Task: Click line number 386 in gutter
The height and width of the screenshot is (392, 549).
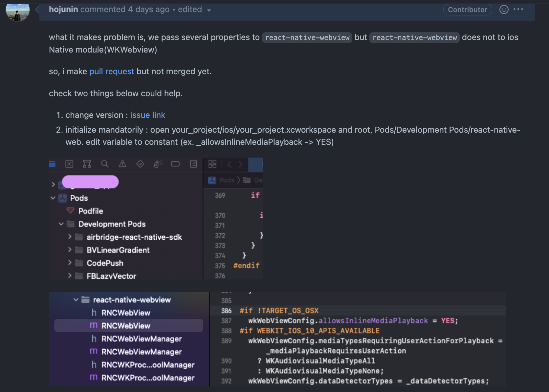Action: (x=226, y=311)
